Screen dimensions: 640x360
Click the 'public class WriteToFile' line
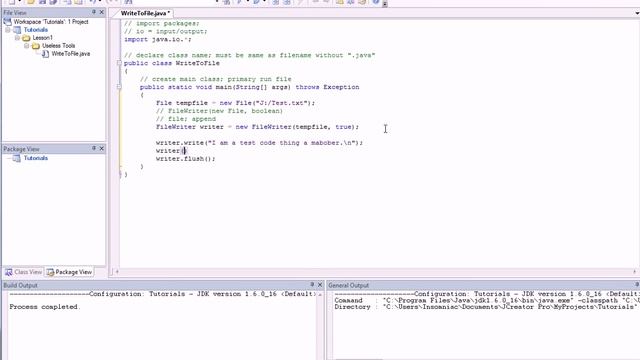(171, 63)
